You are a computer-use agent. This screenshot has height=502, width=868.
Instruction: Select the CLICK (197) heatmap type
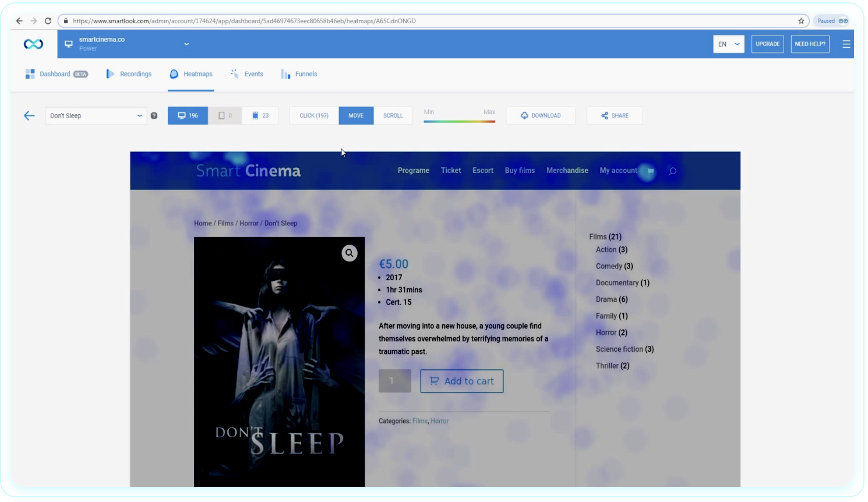coord(314,116)
